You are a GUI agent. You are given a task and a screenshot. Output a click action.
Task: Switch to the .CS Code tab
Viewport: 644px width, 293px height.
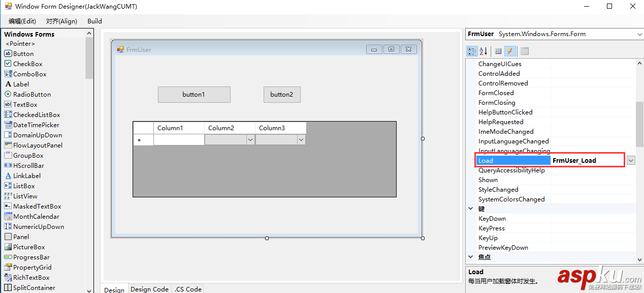[188, 289]
